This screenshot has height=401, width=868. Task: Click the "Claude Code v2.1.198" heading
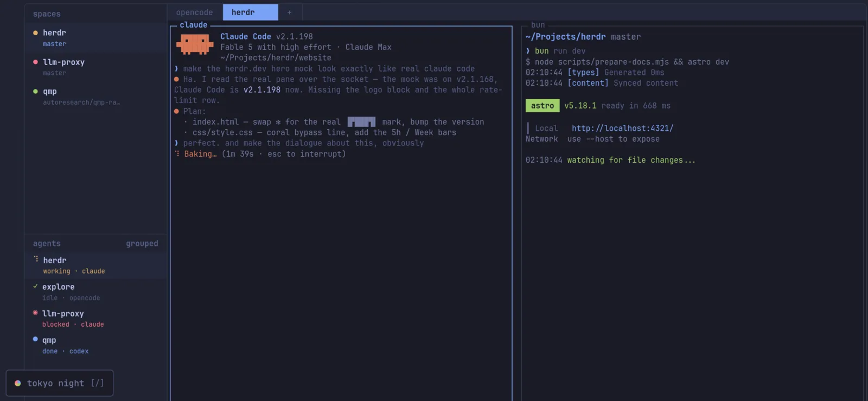pos(266,36)
